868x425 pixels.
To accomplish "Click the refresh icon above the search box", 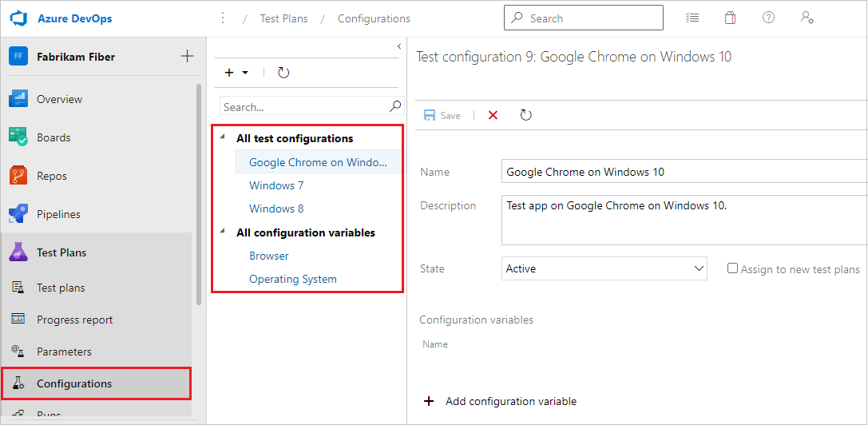I will (x=283, y=73).
